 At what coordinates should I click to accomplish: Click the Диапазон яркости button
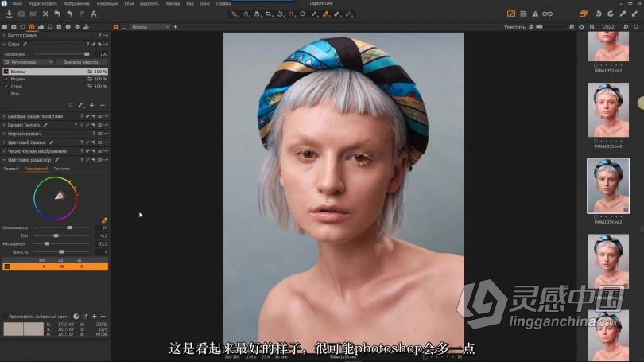point(81,62)
